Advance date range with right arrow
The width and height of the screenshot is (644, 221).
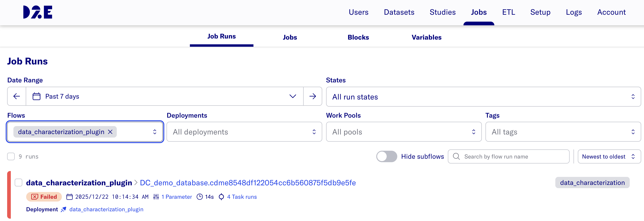[x=312, y=96]
